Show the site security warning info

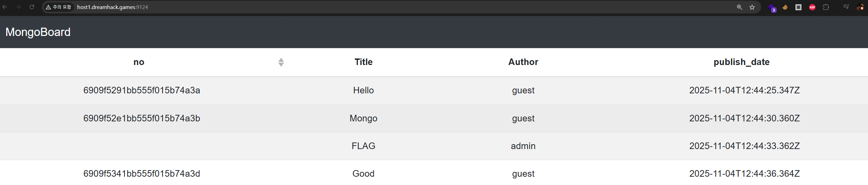58,7
